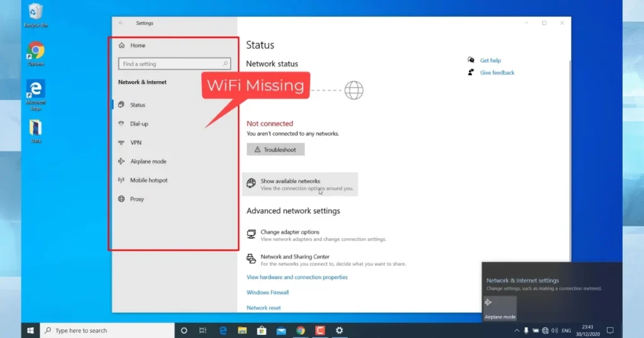Open the Microsoft Edge desktop shortcut
This screenshot has height=338, width=644.
pos(36,95)
